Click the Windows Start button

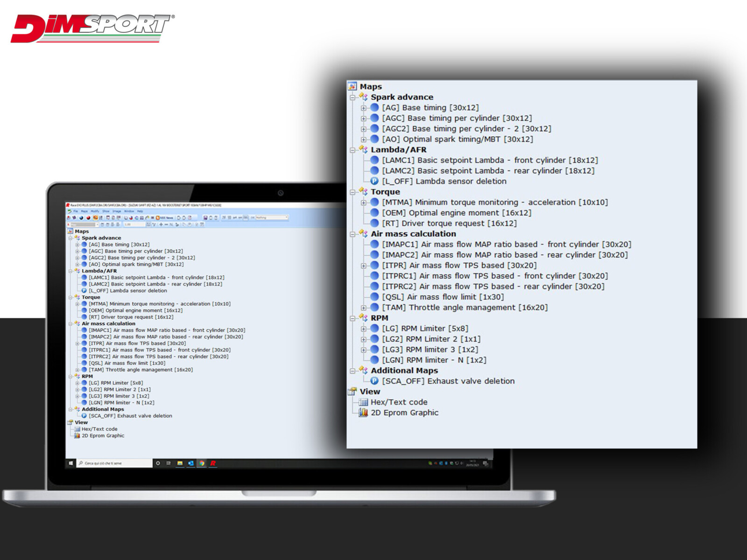[71, 463]
